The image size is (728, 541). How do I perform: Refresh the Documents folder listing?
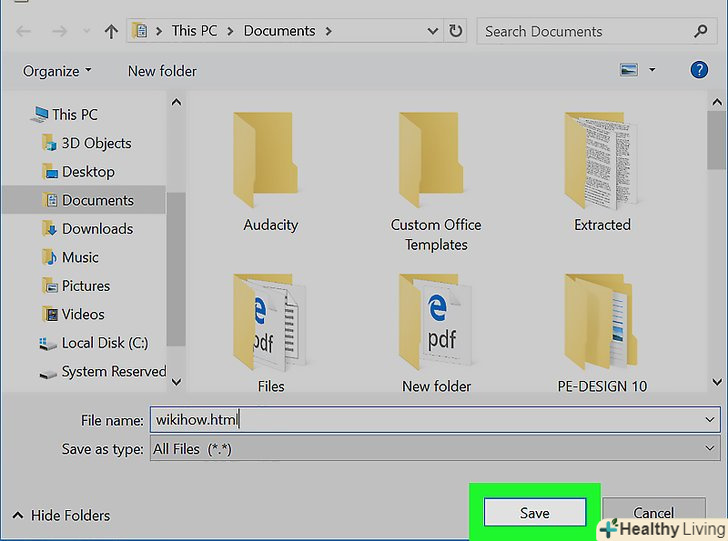tap(456, 31)
